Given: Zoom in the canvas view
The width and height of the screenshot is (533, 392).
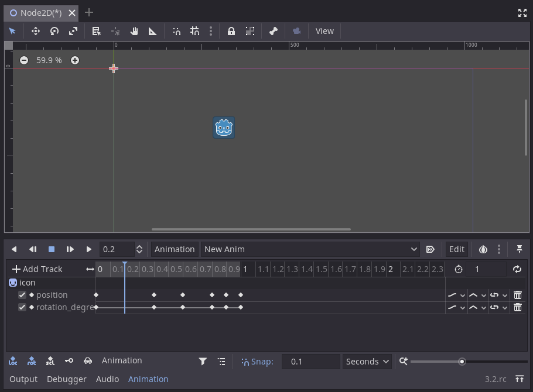Looking at the screenshot, I should point(75,60).
